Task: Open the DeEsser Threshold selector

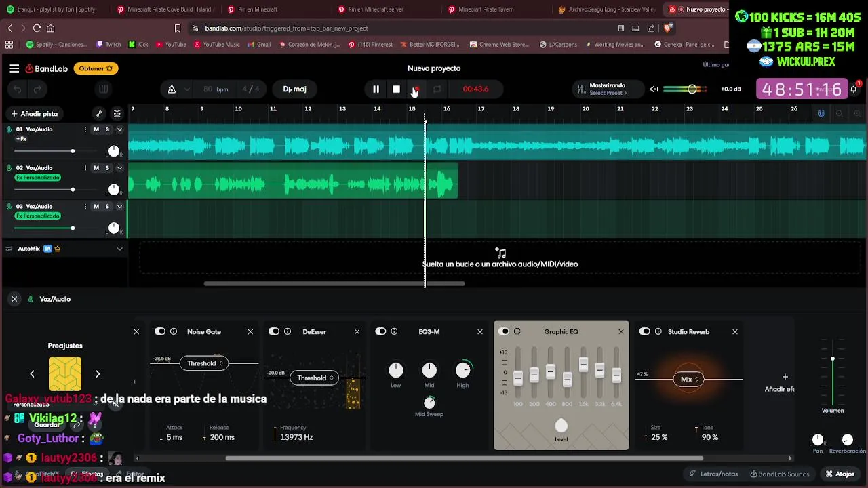Action: point(315,378)
